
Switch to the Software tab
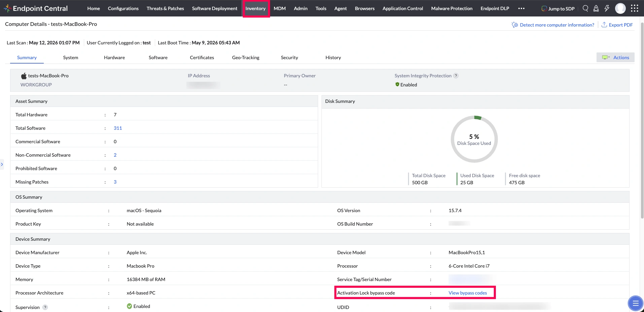coord(158,57)
